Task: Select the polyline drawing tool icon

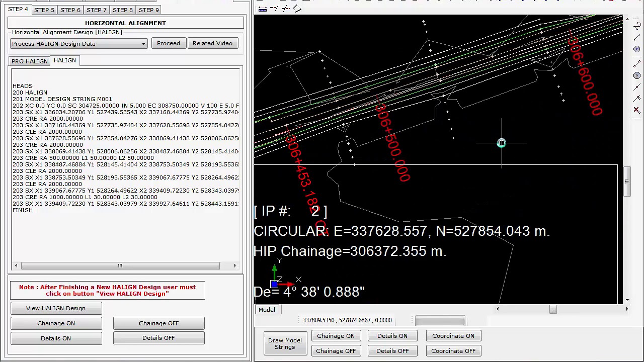Action: [637, 27]
